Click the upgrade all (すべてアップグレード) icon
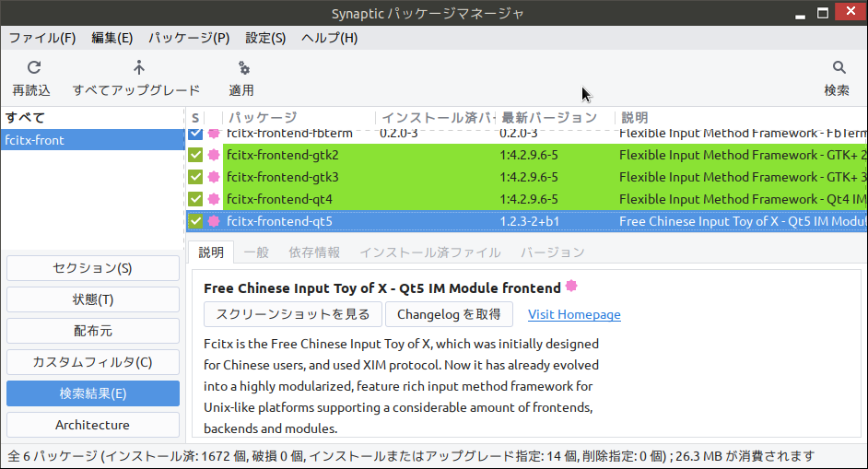868x469 pixels. [x=138, y=67]
